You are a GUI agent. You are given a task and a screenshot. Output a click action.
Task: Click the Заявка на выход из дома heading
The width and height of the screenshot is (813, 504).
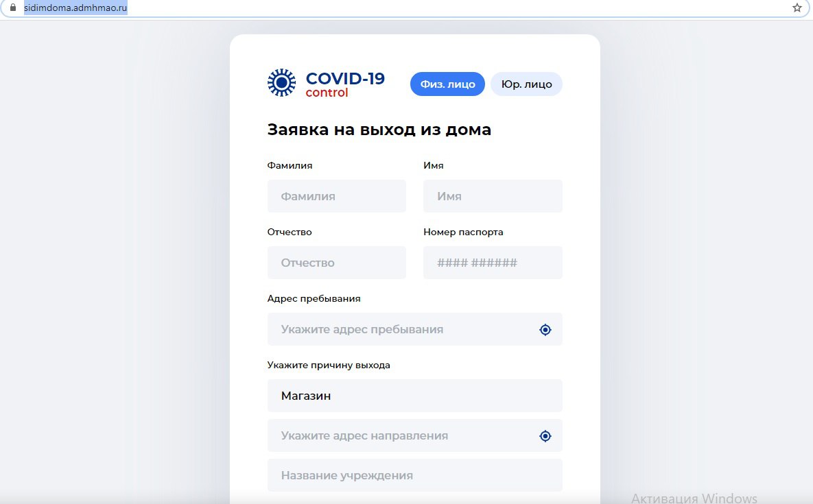(x=379, y=130)
